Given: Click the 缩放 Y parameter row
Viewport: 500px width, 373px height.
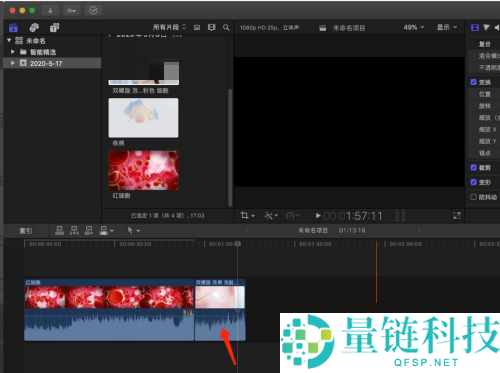Looking at the screenshot, I should (484, 141).
